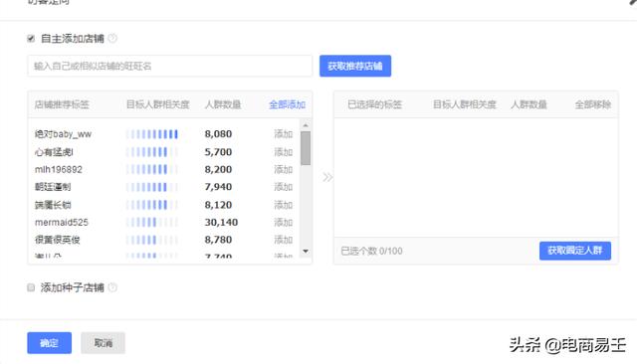This screenshot has width=637, height=364.
Task: Click the 获取推荐店铺 button
Action: (x=355, y=66)
